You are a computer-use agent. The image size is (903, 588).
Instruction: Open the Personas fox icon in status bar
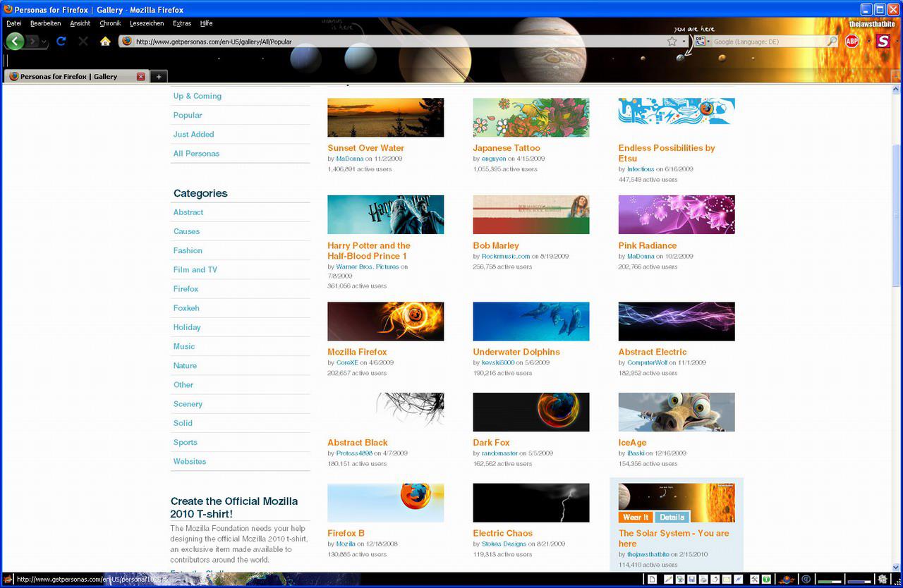click(787, 580)
